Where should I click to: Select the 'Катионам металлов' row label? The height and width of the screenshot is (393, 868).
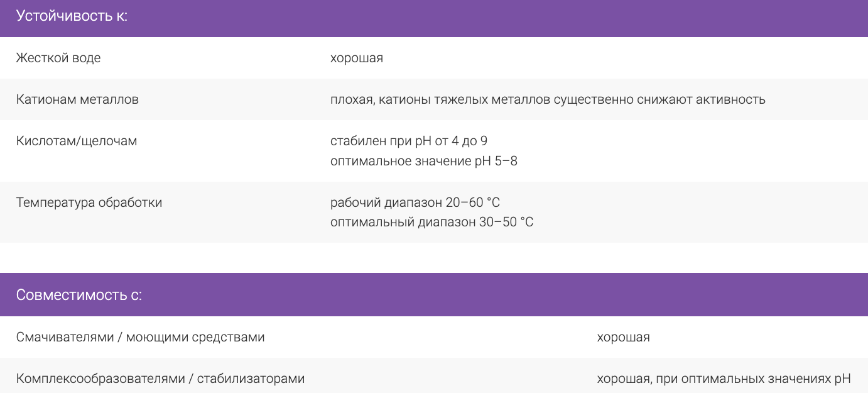tap(77, 99)
